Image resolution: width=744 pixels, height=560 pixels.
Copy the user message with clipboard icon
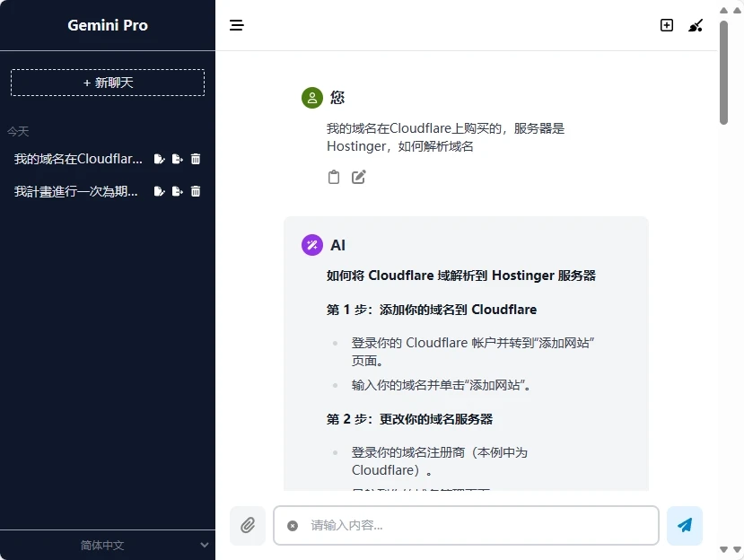point(334,177)
